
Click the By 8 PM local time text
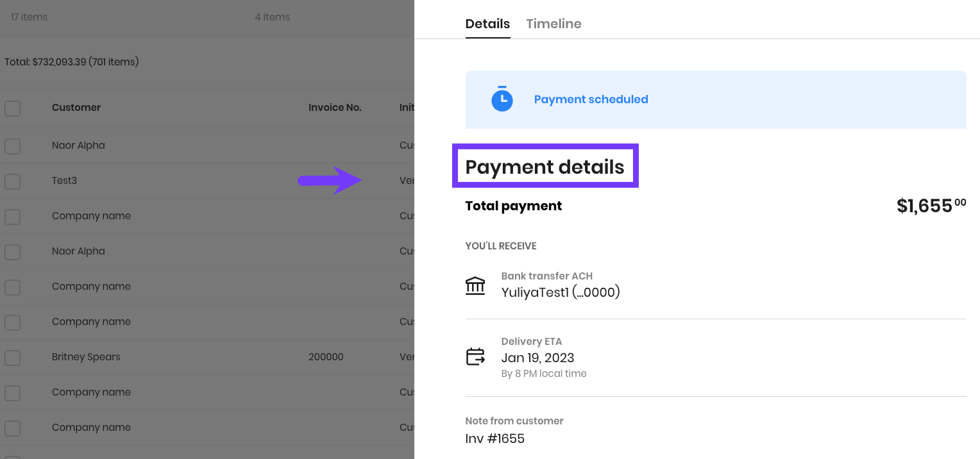(x=544, y=374)
